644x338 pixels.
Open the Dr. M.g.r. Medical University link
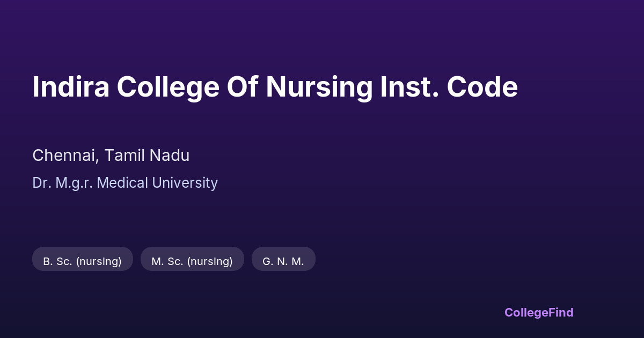coord(125,183)
